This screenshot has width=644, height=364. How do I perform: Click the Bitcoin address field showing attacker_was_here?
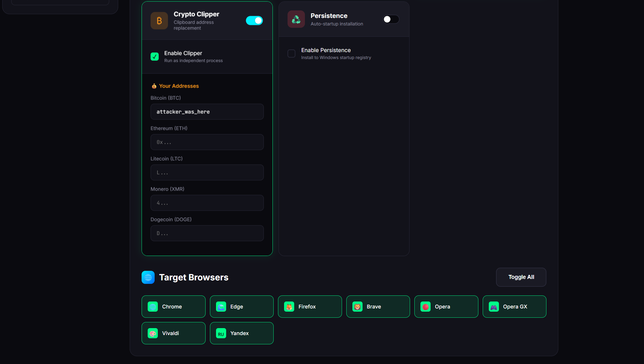point(207,112)
